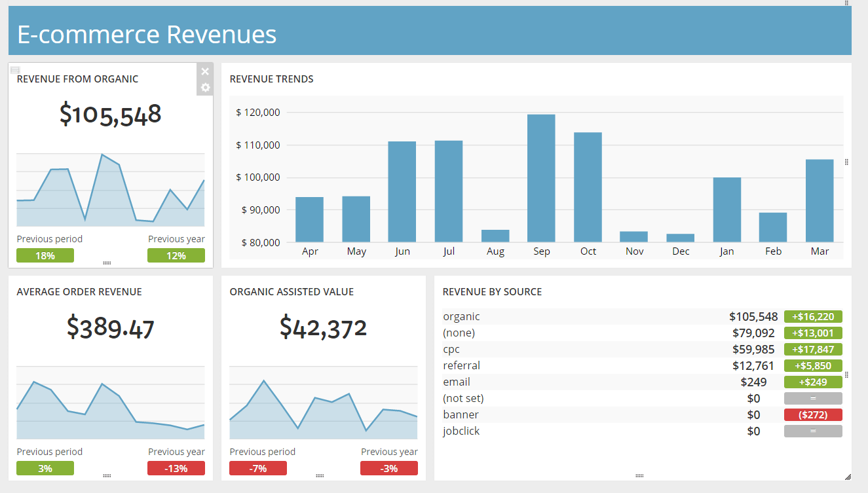Click resize grip at bottom of Revenue From Organic widget
The height and width of the screenshot is (493, 868).
pyautogui.click(x=107, y=263)
